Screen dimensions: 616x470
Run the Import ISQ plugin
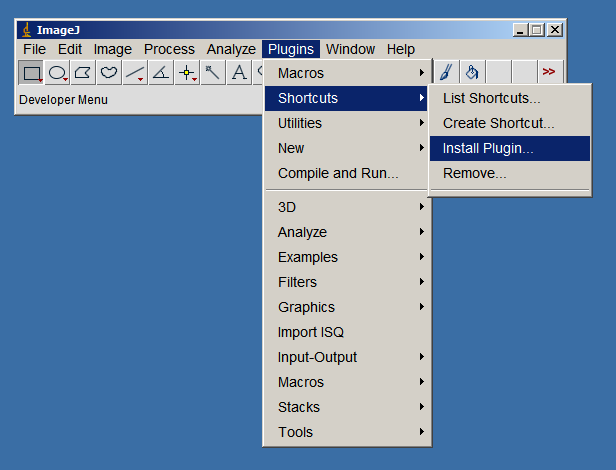point(347,332)
